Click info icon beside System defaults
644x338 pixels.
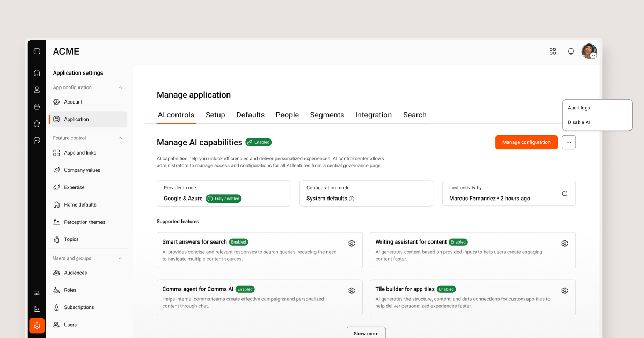click(352, 199)
